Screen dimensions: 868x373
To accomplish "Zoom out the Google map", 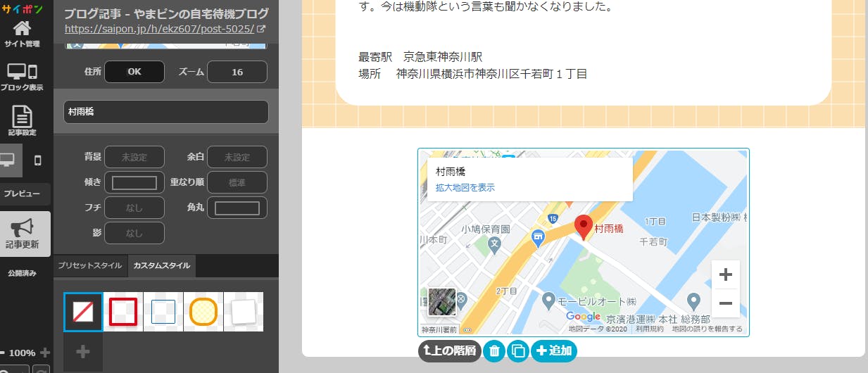I will [x=726, y=303].
